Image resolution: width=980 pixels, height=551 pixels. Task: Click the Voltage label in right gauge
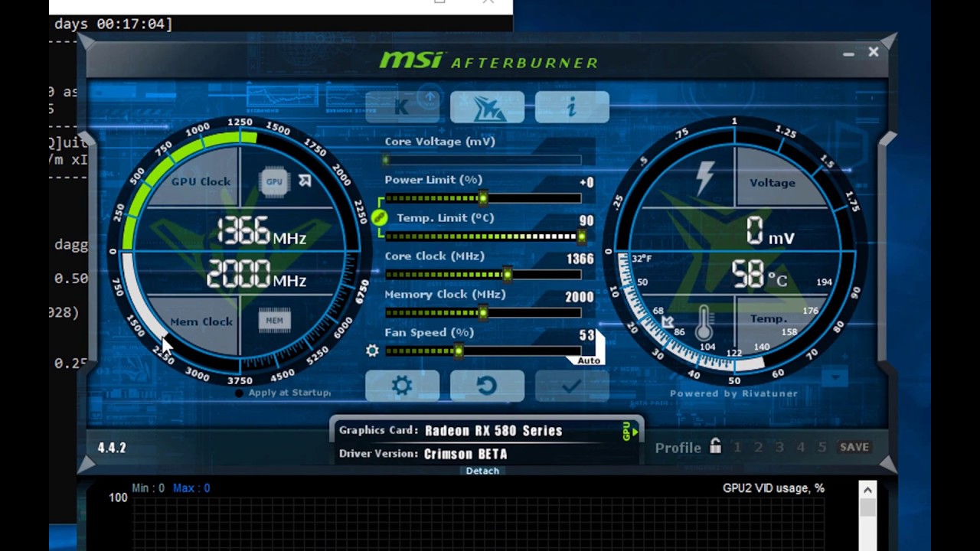point(773,182)
